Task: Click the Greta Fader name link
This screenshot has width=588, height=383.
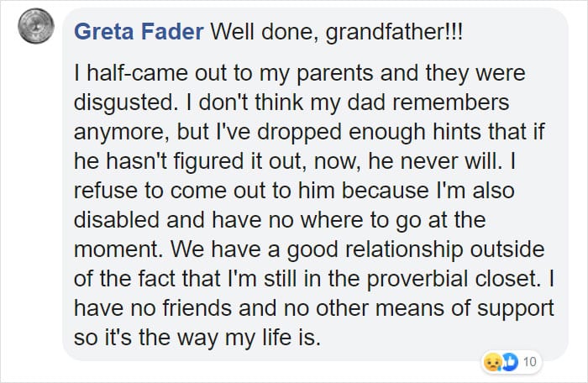Action: (x=139, y=31)
